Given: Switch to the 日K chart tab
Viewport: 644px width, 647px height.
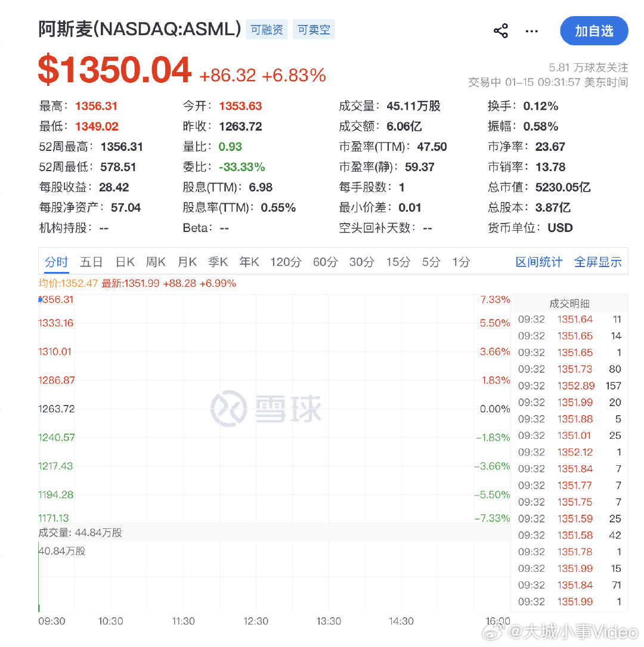Looking at the screenshot, I should [125, 261].
